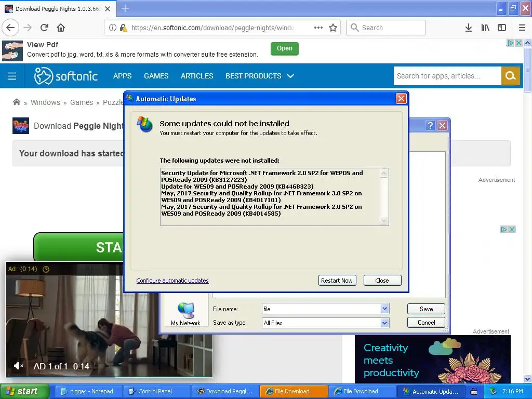Toggle the Firefox sidebar
This screenshot has height=399, width=532.
tap(502, 28)
